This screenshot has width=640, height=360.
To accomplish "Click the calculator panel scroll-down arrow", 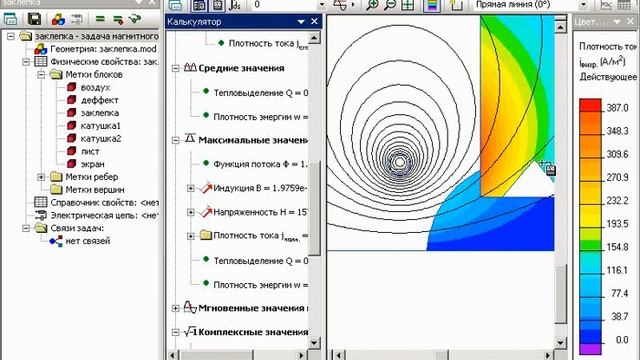I will pyautogui.click(x=313, y=342).
